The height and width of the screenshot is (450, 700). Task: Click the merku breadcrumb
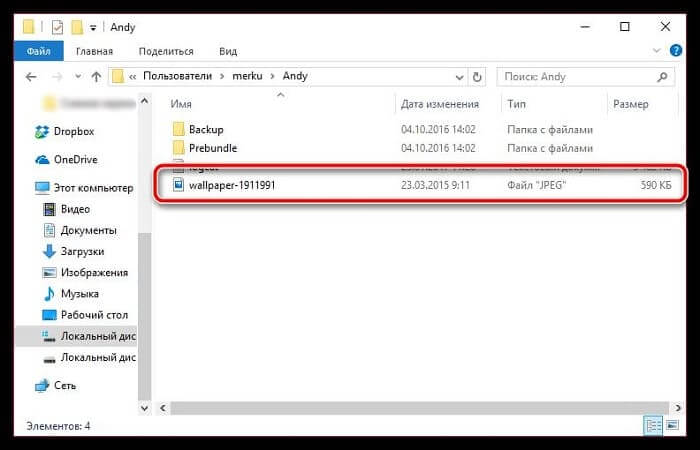247,76
